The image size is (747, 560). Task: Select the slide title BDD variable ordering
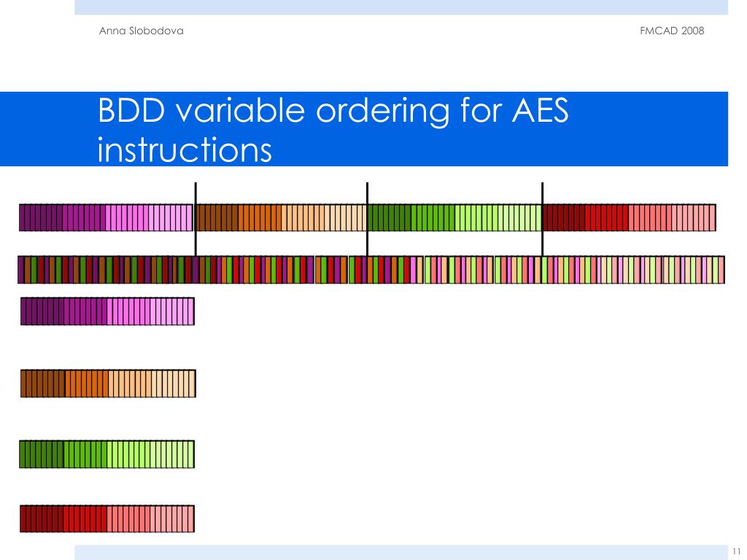tap(333, 130)
